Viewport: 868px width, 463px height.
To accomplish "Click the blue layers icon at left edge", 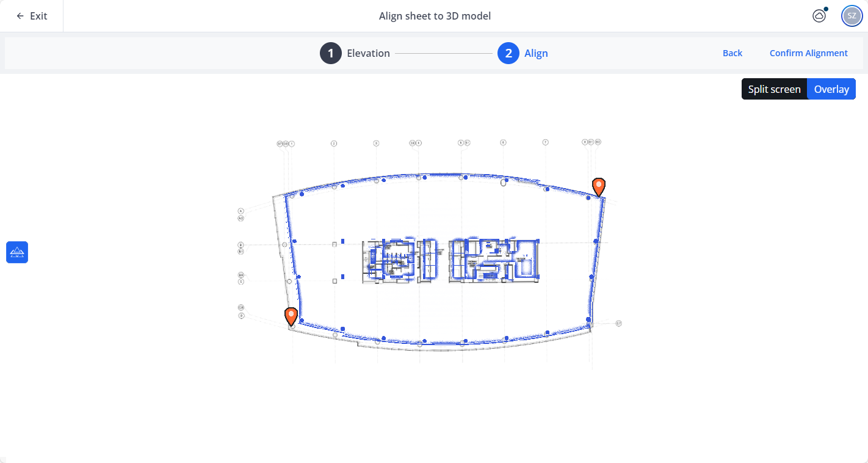I will [x=17, y=252].
